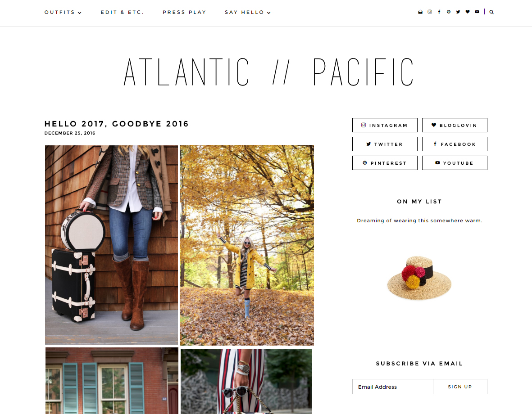Open the Bloglovin heart icon in header

468,12
